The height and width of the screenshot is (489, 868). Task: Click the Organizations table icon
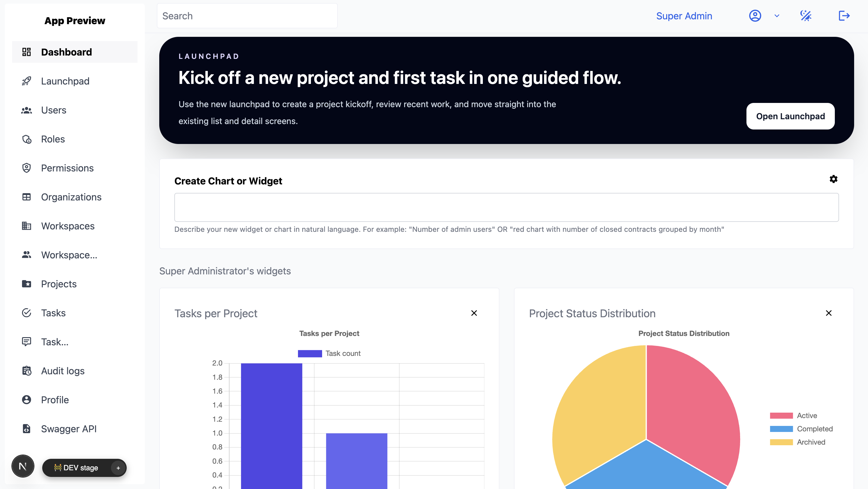click(26, 197)
